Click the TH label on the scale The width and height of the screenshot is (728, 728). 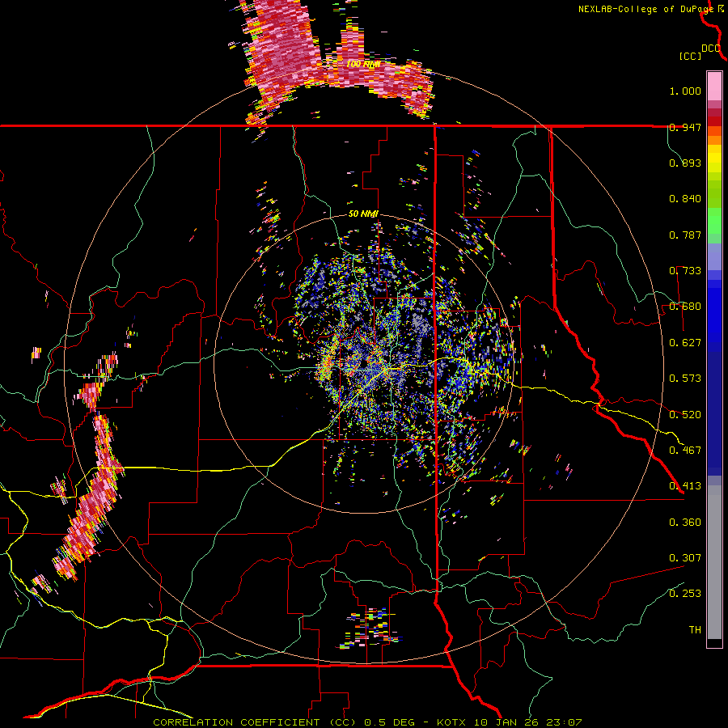[695, 630]
